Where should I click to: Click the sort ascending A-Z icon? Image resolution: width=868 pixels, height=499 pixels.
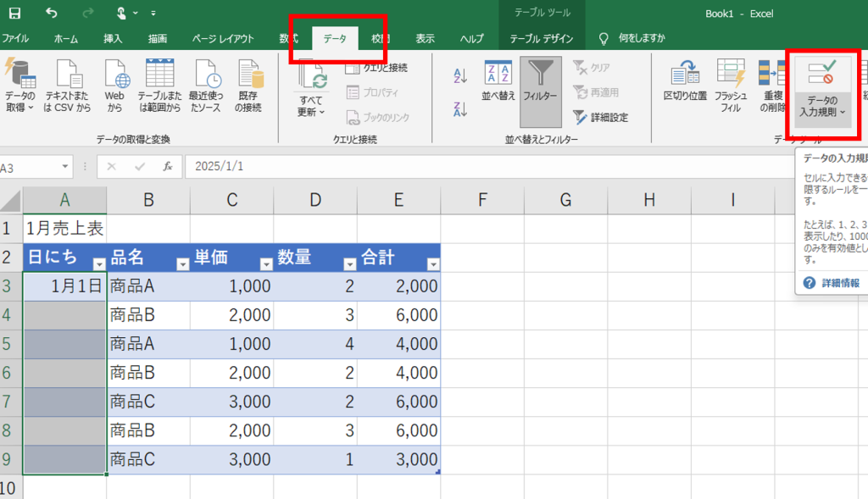(460, 76)
